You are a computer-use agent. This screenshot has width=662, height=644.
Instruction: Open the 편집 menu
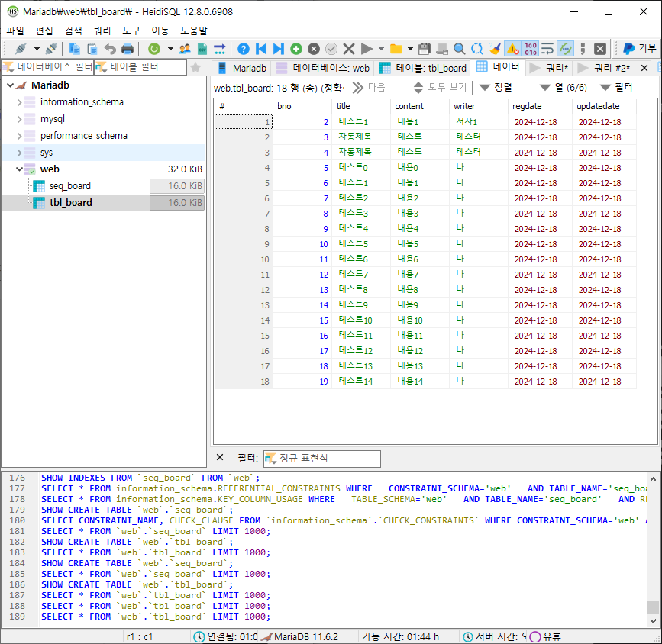point(44,31)
